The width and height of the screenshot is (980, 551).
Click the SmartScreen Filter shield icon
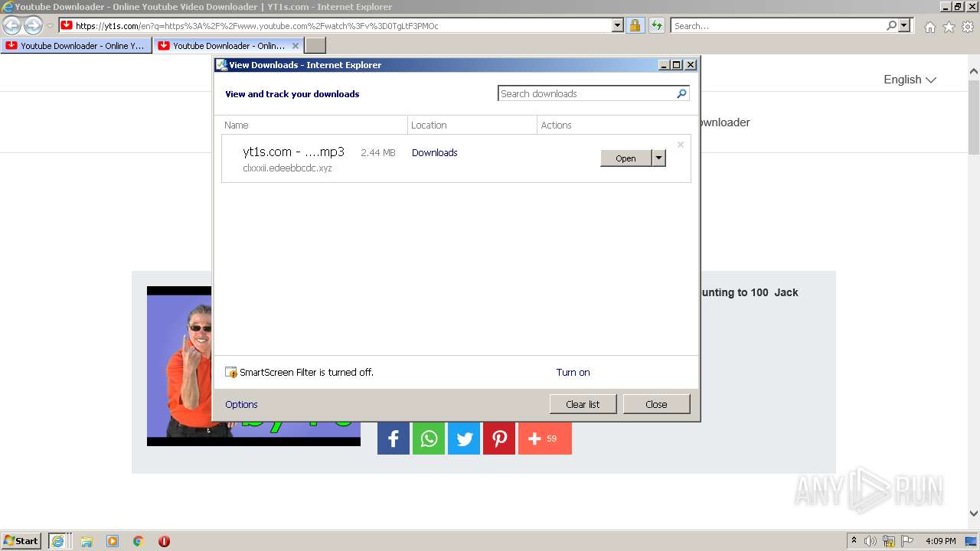pyautogui.click(x=231, y=372)
